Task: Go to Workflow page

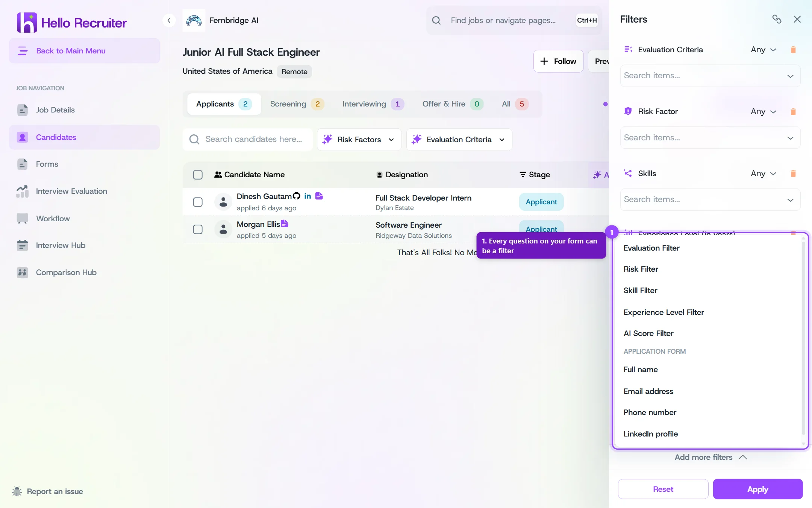Action: click(84, 218)
